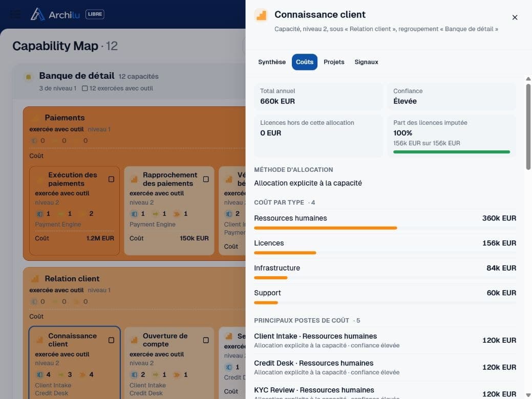
Task: Tick the Ouverture de compte card checkbox
Action: click(206, 340)
